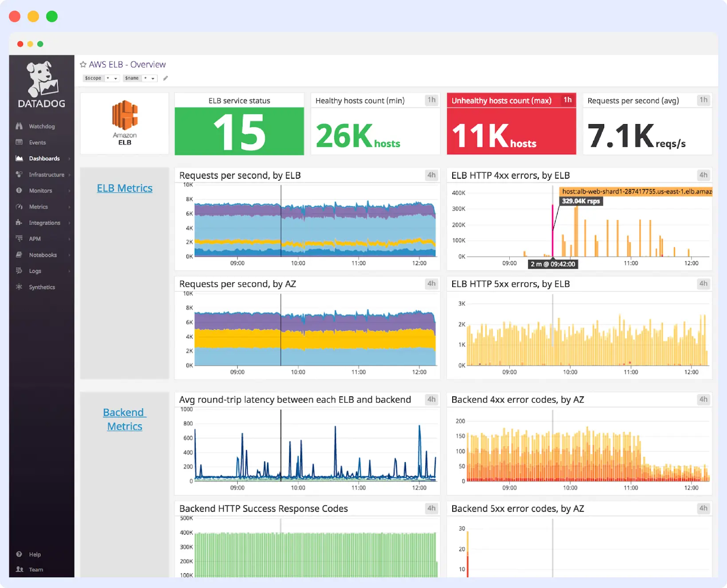727x588 pixels.
Task: Open the Logs search icon
Action: [x=19, y=270]
